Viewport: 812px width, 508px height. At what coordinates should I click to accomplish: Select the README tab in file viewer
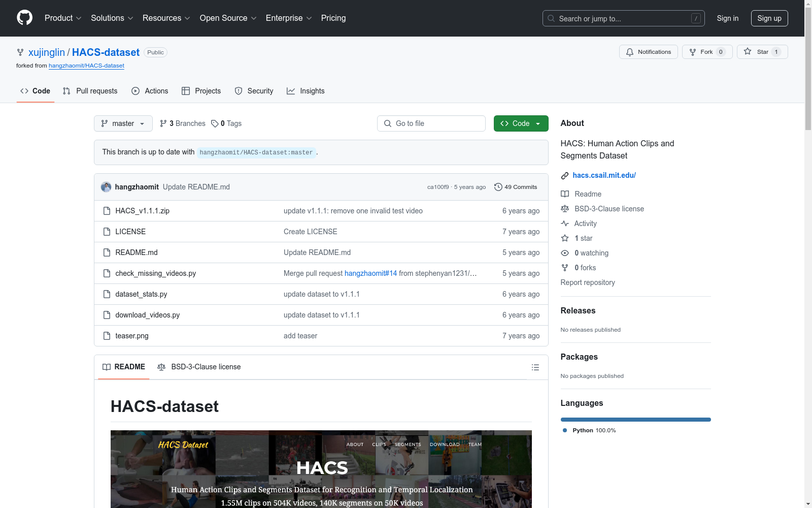click(124, 367)
